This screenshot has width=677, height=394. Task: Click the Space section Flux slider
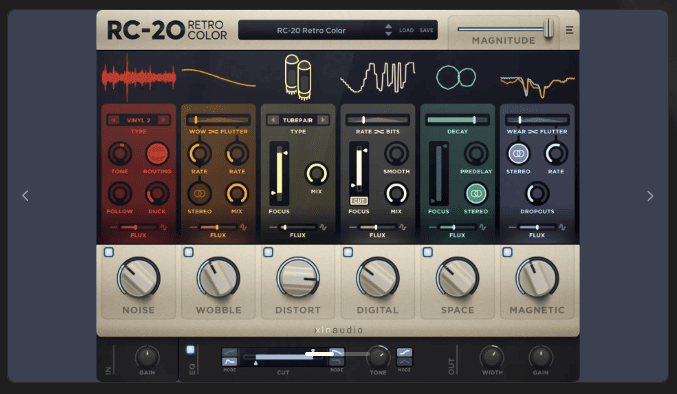[457, 227]
